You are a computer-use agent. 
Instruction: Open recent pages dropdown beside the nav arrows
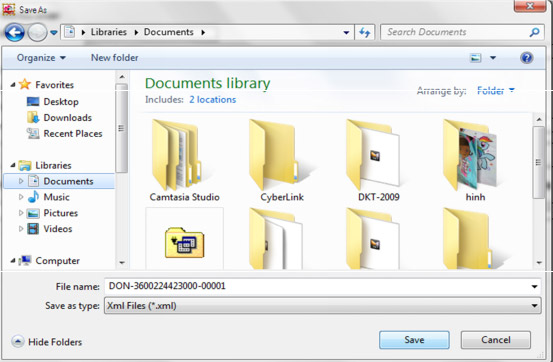pyautogui.click(x=54, y=32)
